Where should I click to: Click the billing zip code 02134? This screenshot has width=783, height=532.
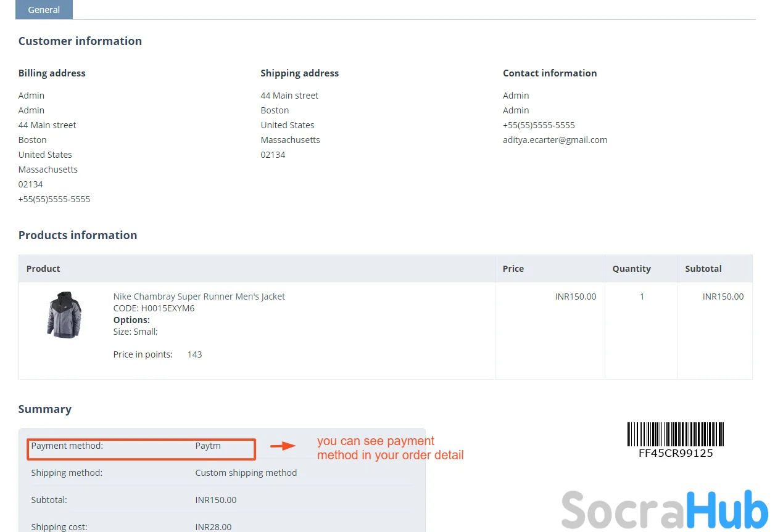[30, 184]
